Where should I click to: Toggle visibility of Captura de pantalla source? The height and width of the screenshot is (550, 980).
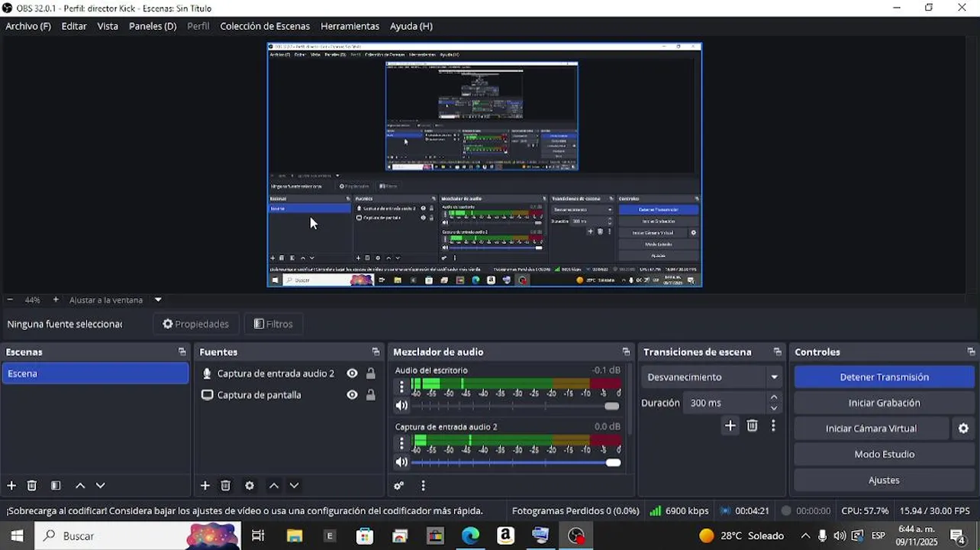(352, 395)
